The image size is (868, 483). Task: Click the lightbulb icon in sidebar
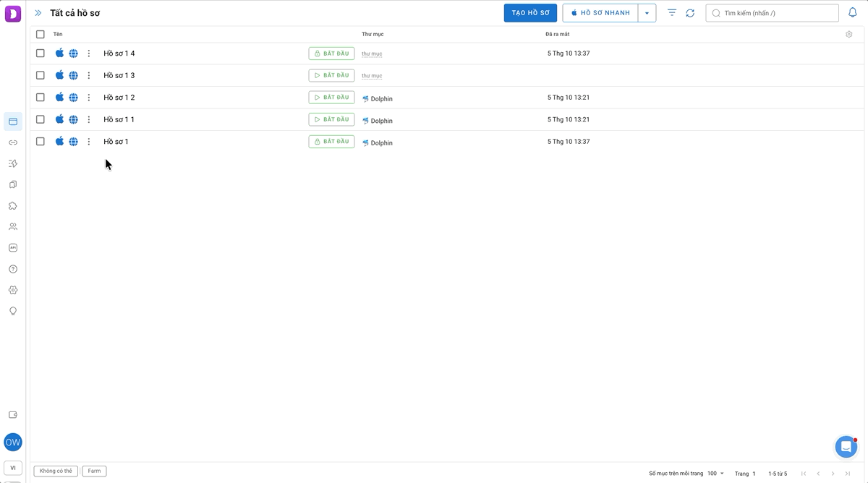tap(13, 311)
